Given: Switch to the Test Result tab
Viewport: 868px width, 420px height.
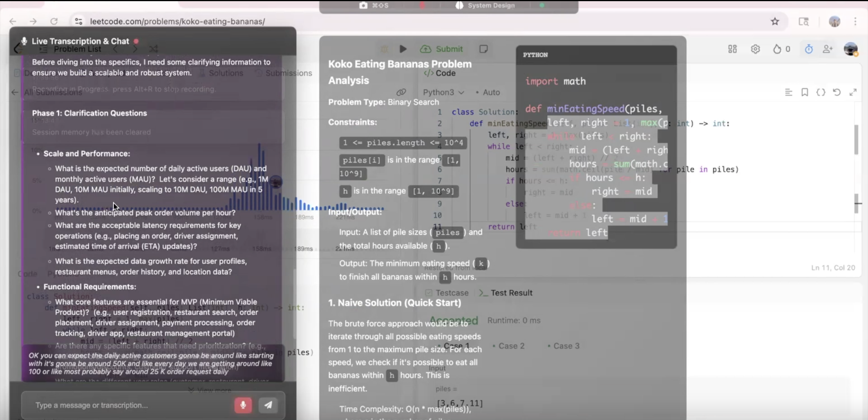Looking at the screenshot, I should click(506, 293).
